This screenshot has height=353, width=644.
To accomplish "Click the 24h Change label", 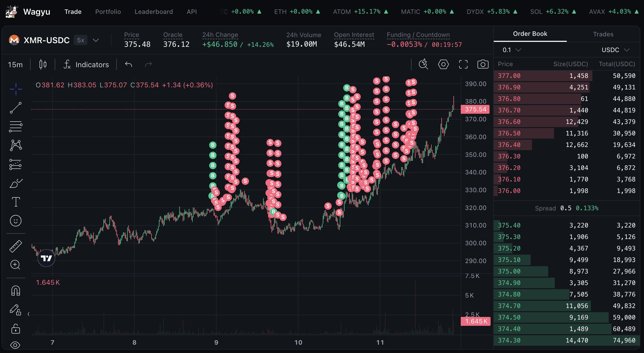I will pyautogui.click(x=220, y=35).
